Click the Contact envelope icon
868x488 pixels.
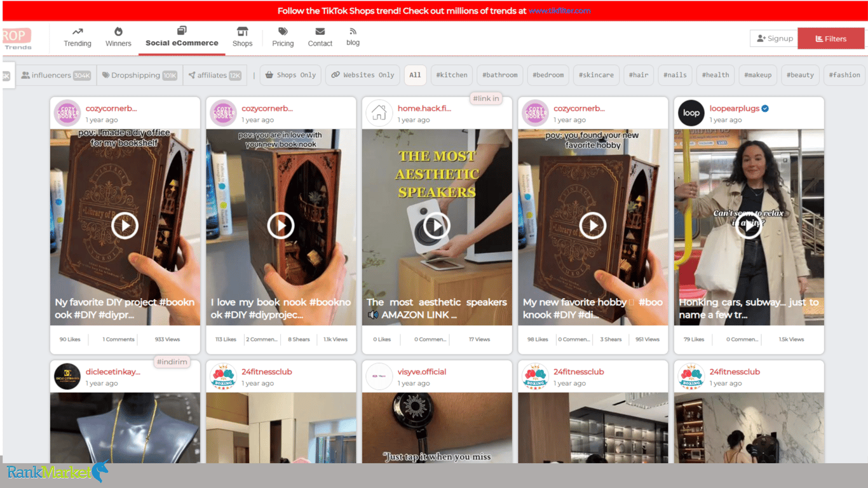[x=320, y=31]
